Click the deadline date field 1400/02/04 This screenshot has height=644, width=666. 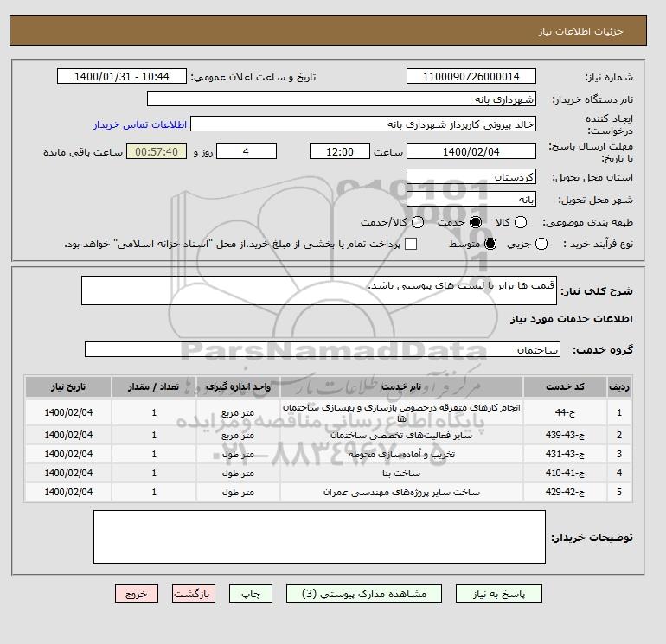[471, 151]
